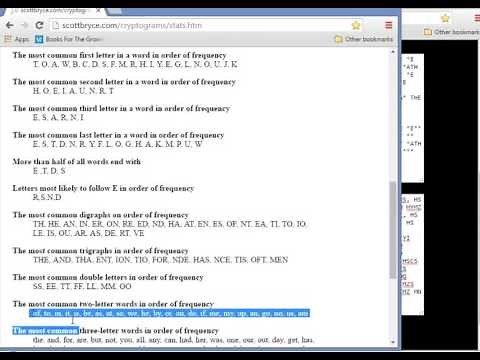The image size is (480, 360).
Task: Go forward using the browser forward arrow
Action: (x=24, y=25)
